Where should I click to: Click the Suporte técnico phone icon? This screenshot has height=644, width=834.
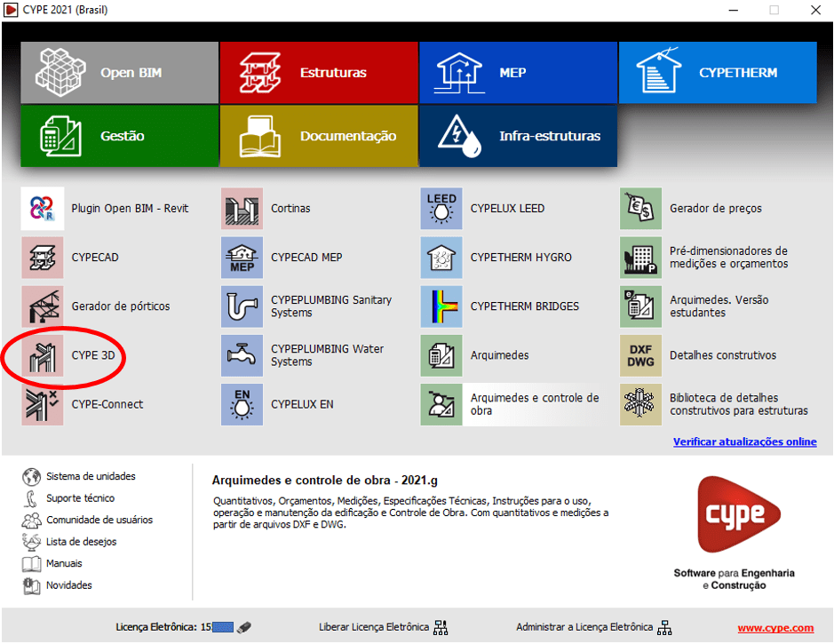coord(31,498)
